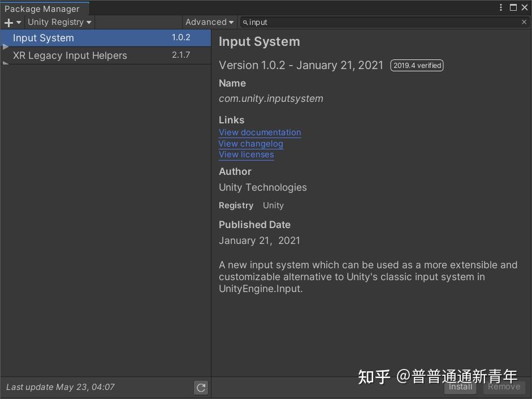Viewport: 532px width, 399px height.
Task: Refresh the package list with the circular arrow icon
Action: coord(201,387)
